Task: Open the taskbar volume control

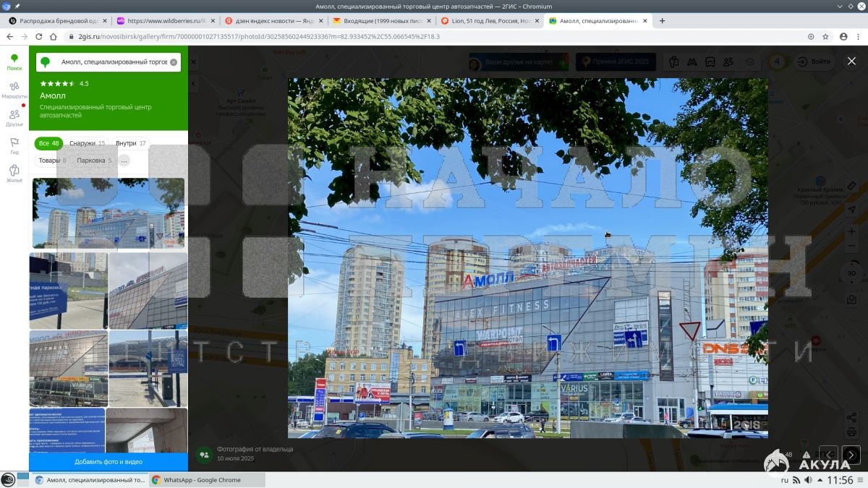Action: pyautogui.click(x=809, y=480)
